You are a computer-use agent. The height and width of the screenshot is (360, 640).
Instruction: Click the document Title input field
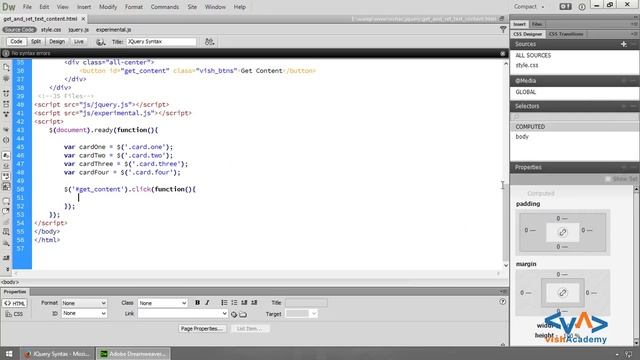tap(161, 42)
